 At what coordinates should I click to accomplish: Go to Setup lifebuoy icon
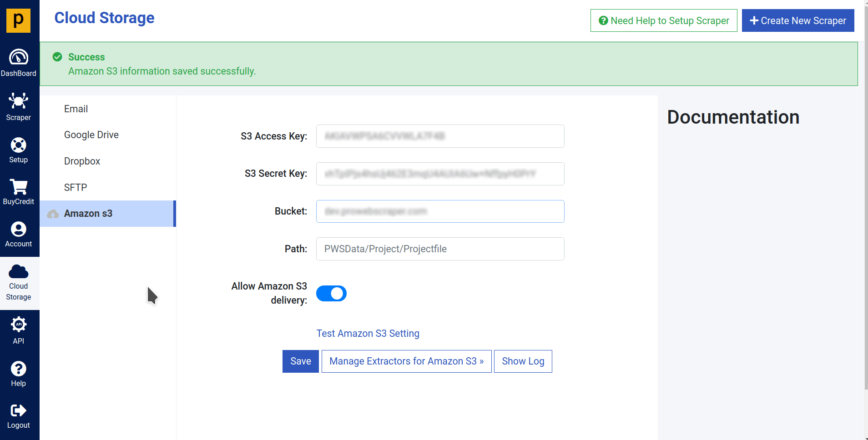tap(19, 145)
